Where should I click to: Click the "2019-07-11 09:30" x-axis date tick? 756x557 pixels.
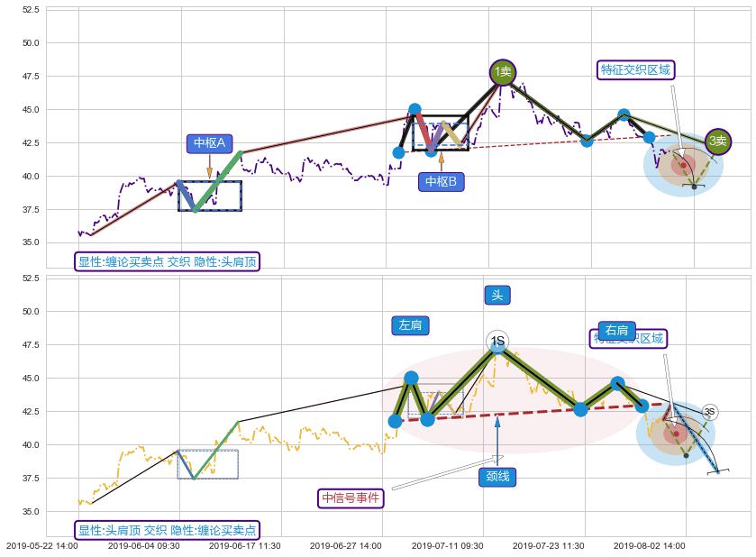coord(448,545)
